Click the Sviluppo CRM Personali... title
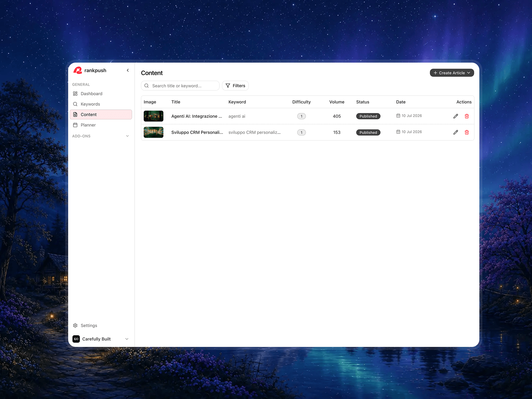The image size is (532, 399). (197, 132)
